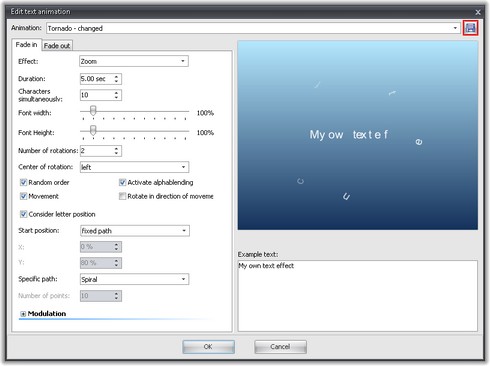Decrease Characters simultaneously with the down arrow
490x366 pixels.
(x=116, y=97)
